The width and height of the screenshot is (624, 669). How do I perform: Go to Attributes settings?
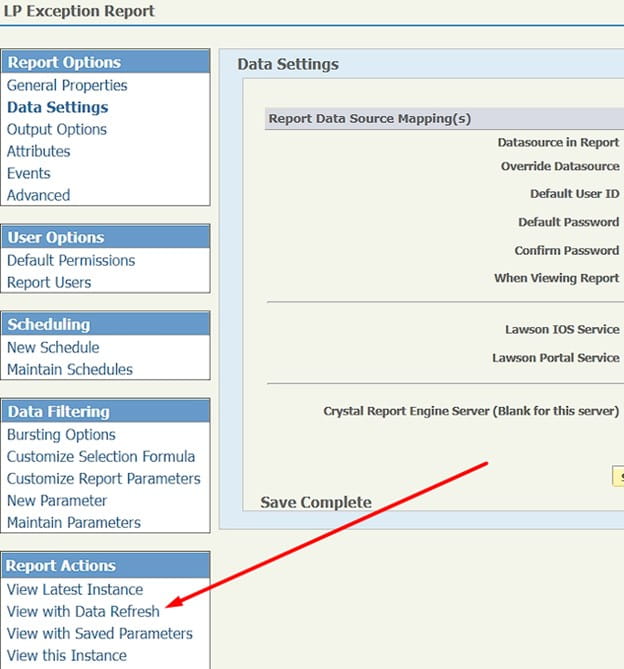click(x=39, y=152)
